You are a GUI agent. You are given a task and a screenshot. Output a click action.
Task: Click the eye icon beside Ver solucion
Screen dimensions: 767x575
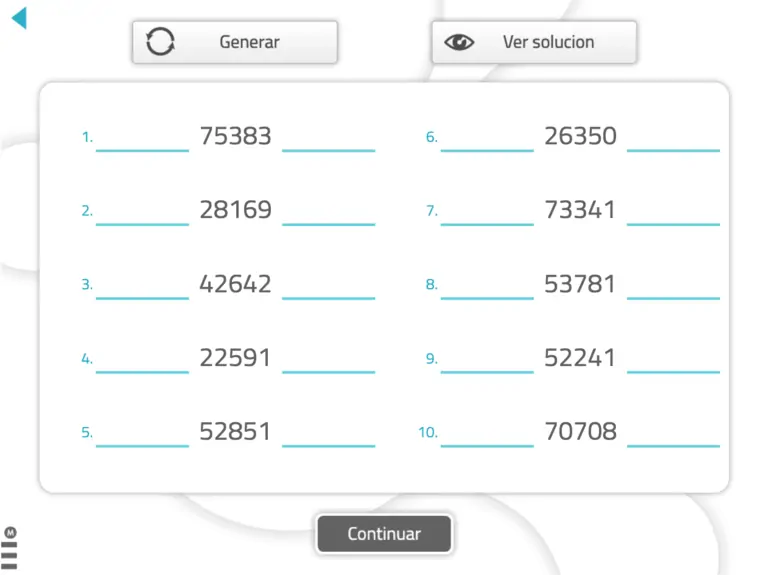coord(459,42)
